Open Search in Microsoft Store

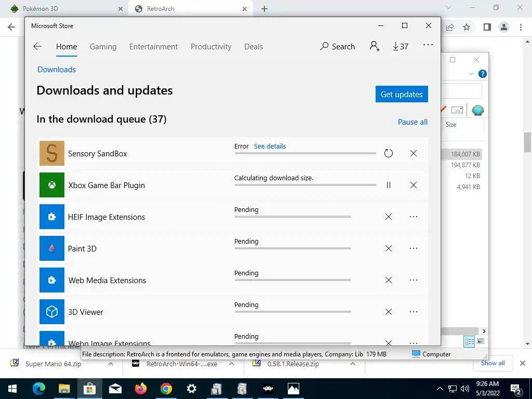[x=337, y=46]
